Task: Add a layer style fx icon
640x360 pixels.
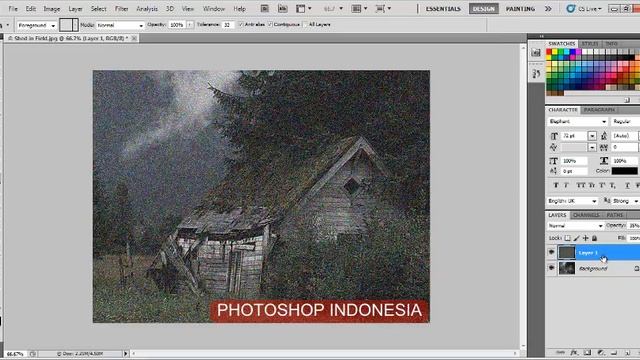Action: point(574,352)
